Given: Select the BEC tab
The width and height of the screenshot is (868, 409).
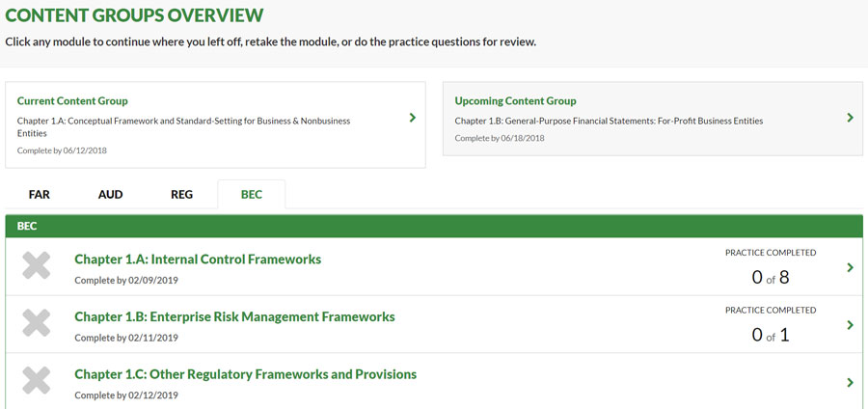Looking at the screenshot, I should coord(252,195).
